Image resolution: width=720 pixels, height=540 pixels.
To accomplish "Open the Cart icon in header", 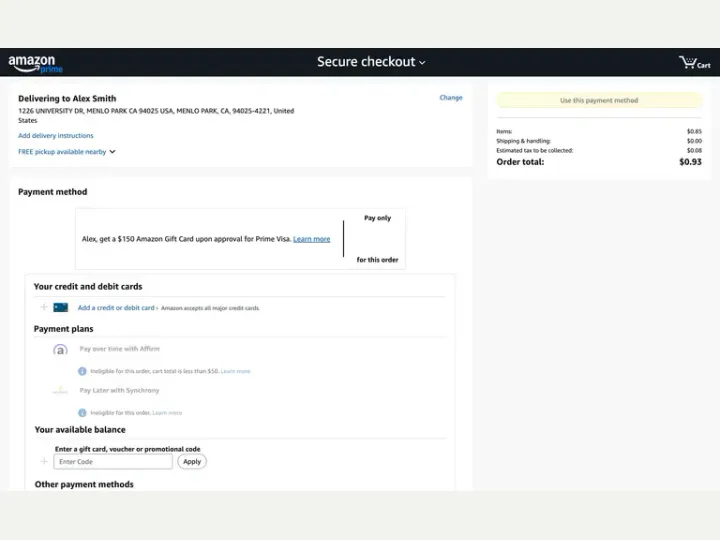I will tap(694, 62).
